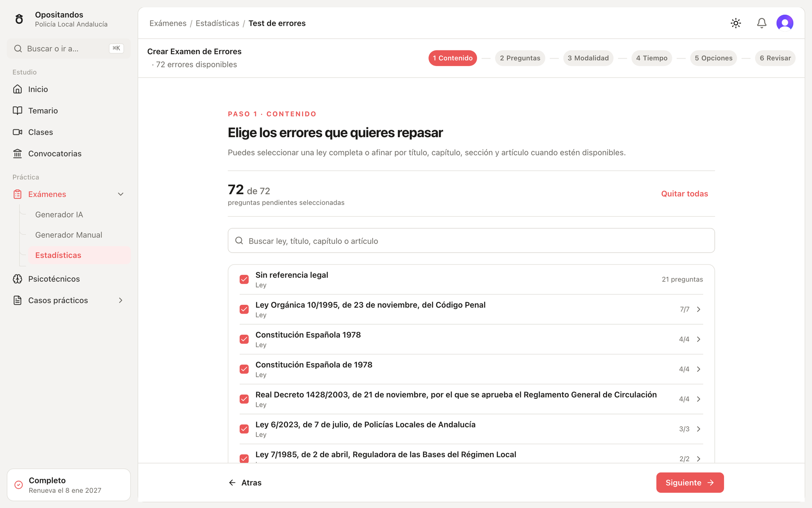This screenshot has height=508, width=812.
Task: Click the Completo subscription status icon
Action: click(x=19, y=485)
